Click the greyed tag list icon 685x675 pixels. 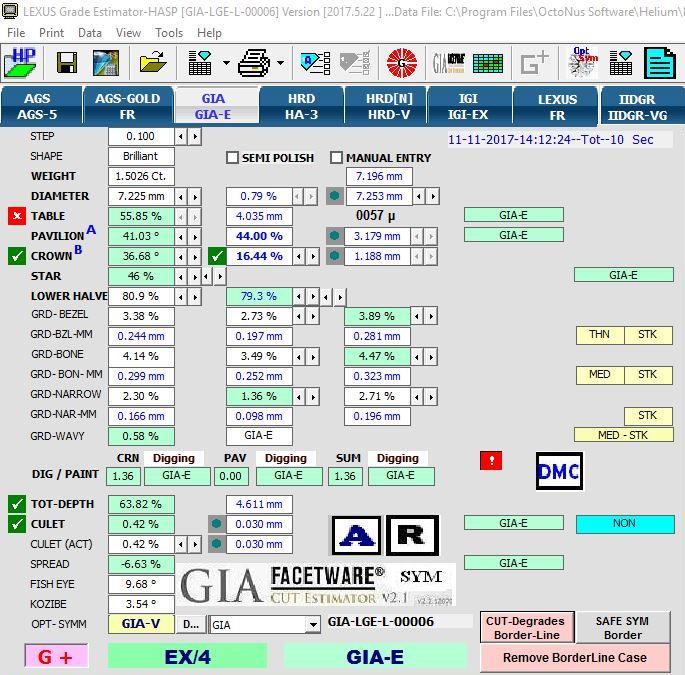point(355,62)
